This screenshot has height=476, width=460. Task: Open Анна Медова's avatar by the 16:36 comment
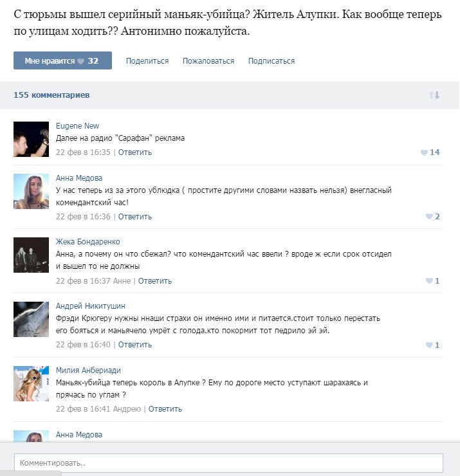[31, 191]
